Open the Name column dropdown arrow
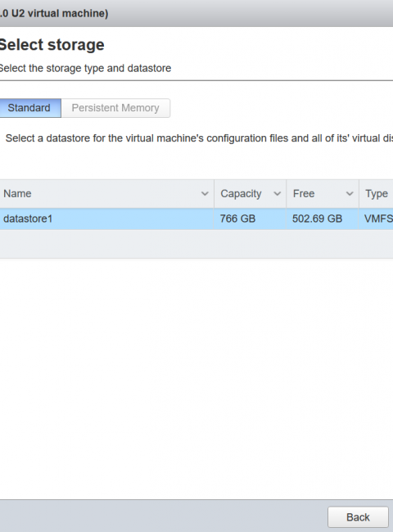The image size is (393, 532). coord(205,194)
